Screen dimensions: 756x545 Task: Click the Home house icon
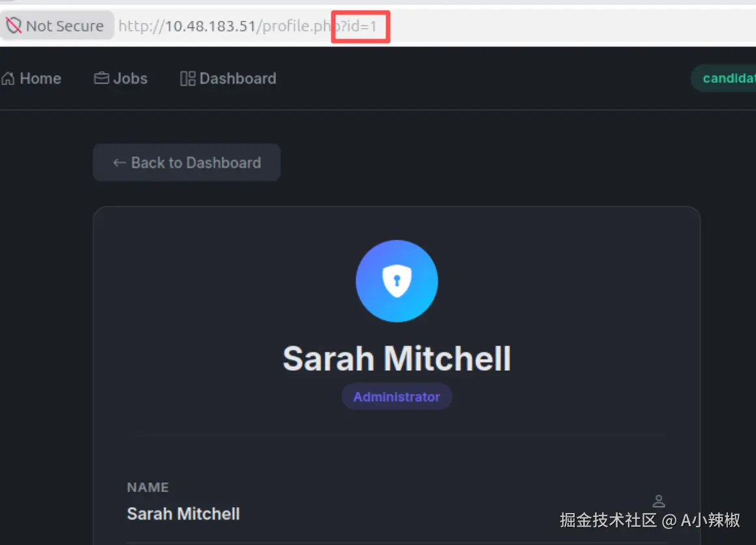click(x=8, y=78)
